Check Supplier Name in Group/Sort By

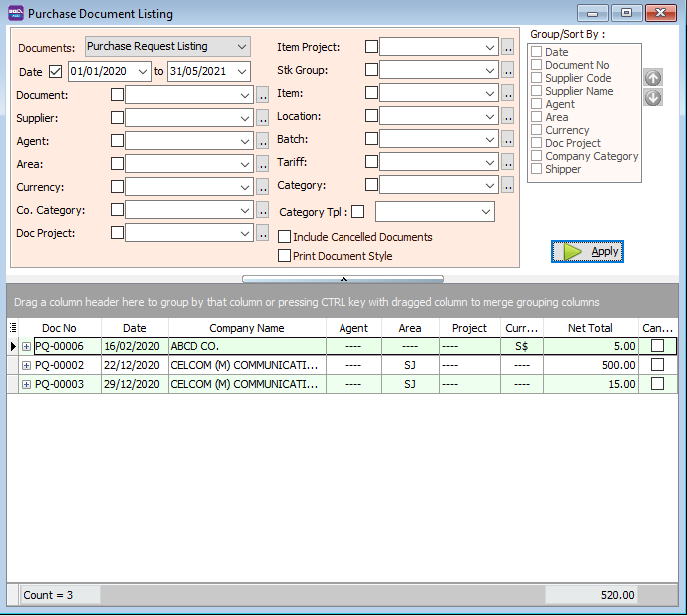click(x=537, y=91)
